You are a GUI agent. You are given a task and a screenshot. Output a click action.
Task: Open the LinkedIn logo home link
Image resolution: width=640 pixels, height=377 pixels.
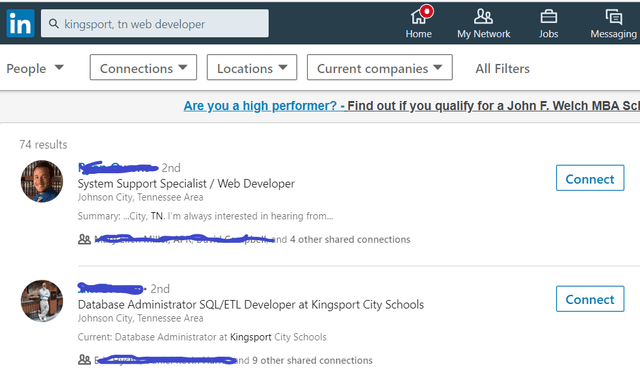[20, 23]
